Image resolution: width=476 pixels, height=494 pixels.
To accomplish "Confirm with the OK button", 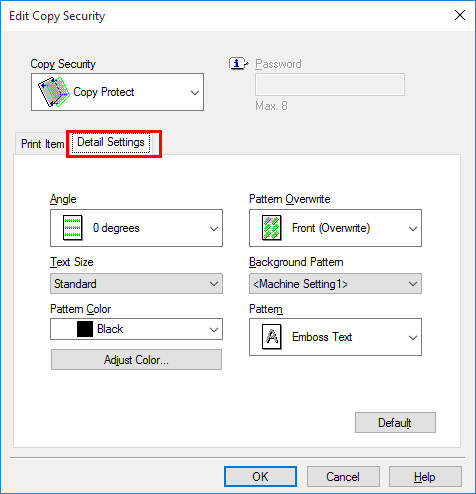I will click(x=260, y=477).
